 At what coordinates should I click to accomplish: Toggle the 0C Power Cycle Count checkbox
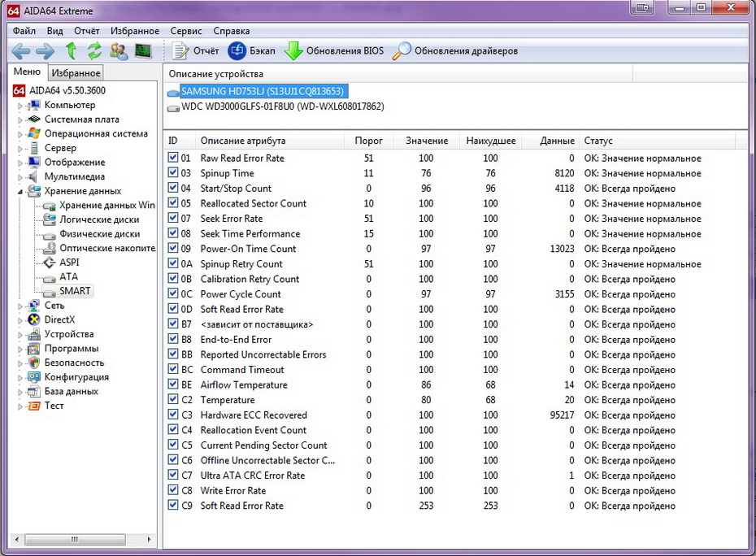pyautogui.click(x=173, y=293)
